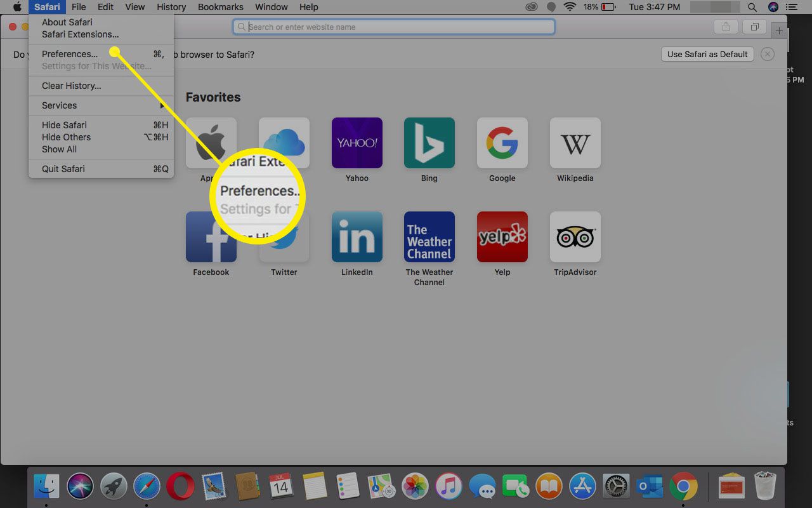Image resolution: width=812 pixels, height=508 pixels.
Task: Open the Apple menu
Action: 17,7
